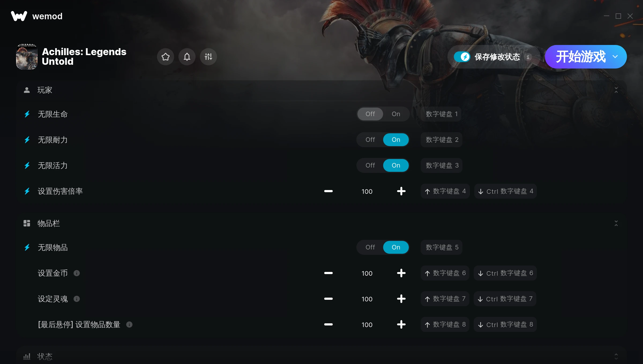This screenshot has height=364, width=643.
Task: Click info icon beside 设置物品数量
Action: click(129, 324)
